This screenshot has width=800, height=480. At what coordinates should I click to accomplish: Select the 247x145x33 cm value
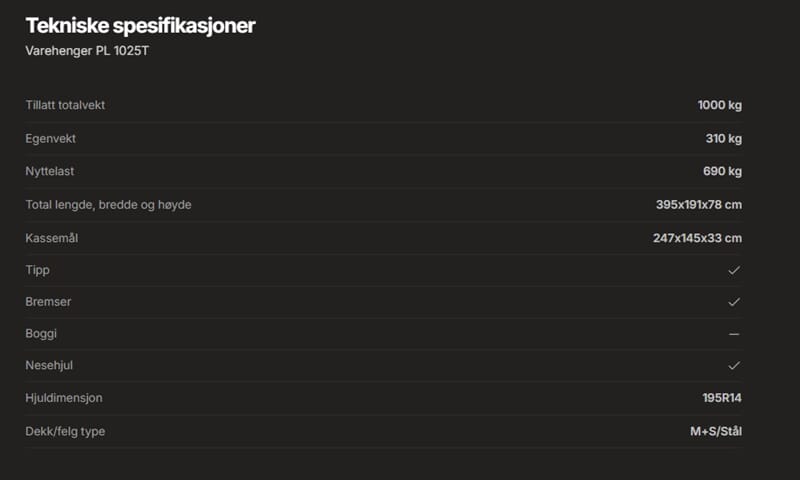click(697, 237)
